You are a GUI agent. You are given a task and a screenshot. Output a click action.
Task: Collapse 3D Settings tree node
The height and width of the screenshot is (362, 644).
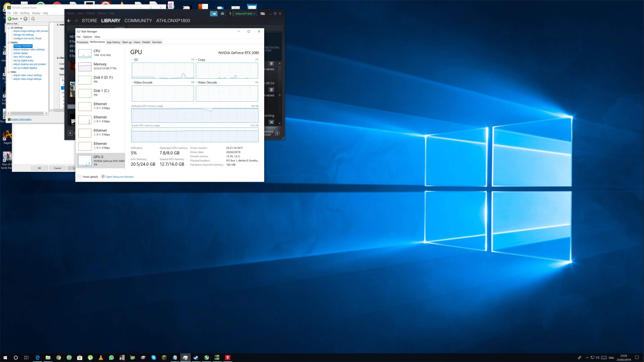pos(9,28)
